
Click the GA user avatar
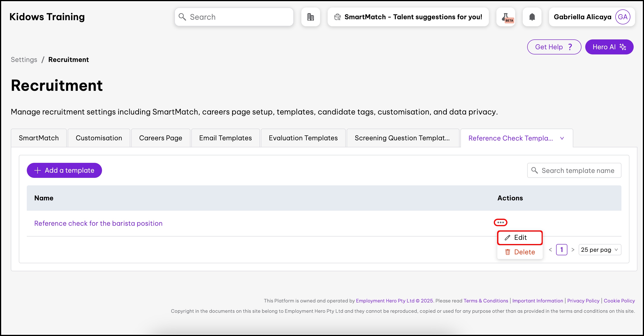[623, 17]
